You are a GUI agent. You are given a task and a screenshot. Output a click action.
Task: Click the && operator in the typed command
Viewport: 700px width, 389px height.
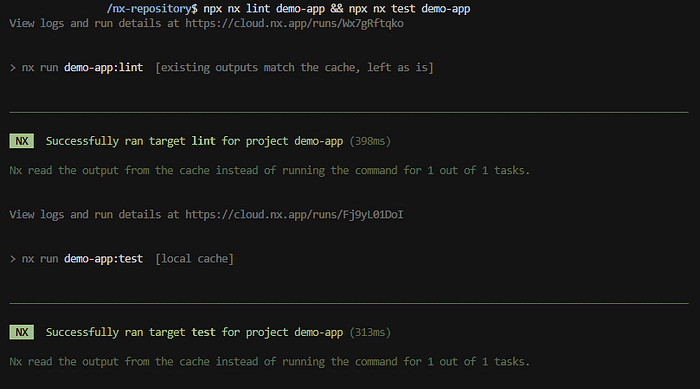click(x=337, y=9)
